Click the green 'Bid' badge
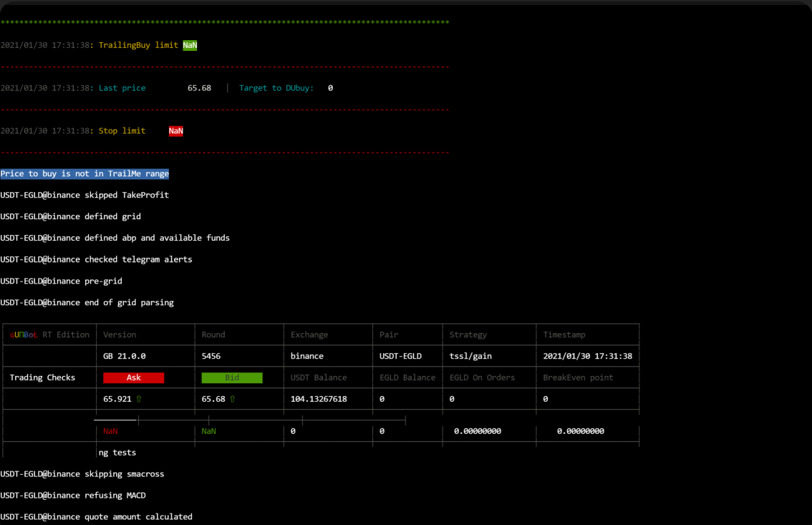 coord(232,377)
